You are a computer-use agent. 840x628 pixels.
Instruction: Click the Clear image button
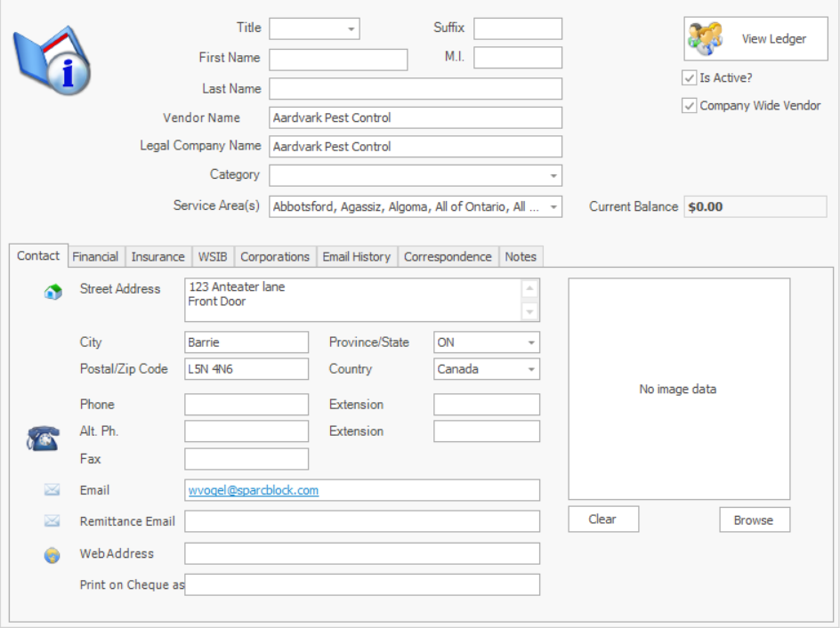[x=603, y=519]
